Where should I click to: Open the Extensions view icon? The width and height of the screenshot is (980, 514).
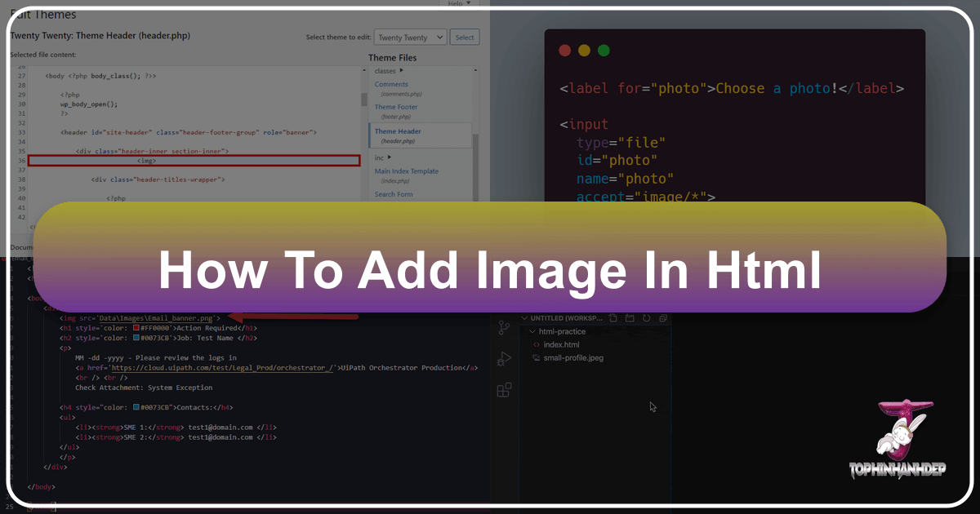(504, 390)
